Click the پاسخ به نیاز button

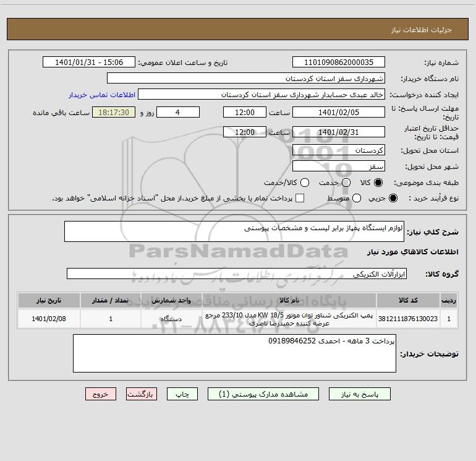(x=359, y=394)
